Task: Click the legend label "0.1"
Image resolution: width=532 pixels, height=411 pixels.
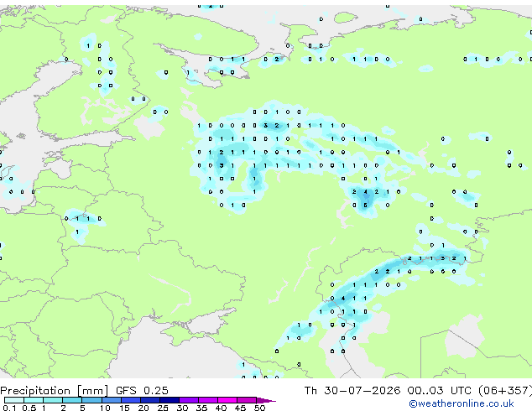Action: pos(9,408)
